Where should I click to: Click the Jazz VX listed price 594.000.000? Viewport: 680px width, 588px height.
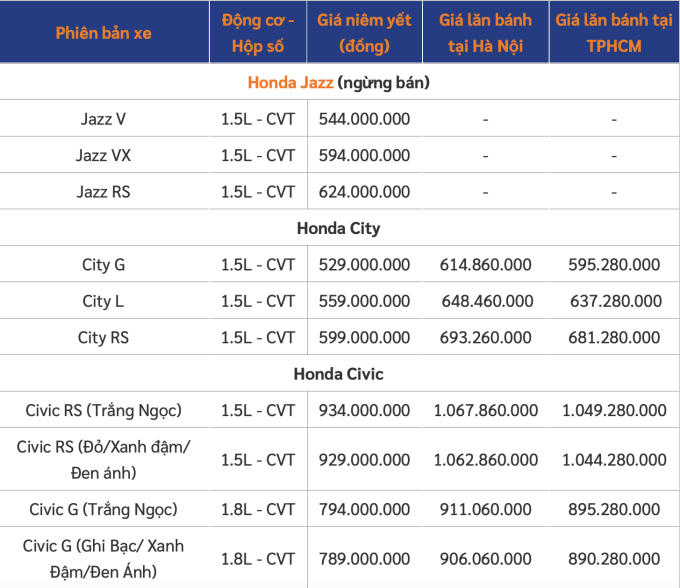click(364, 155)
